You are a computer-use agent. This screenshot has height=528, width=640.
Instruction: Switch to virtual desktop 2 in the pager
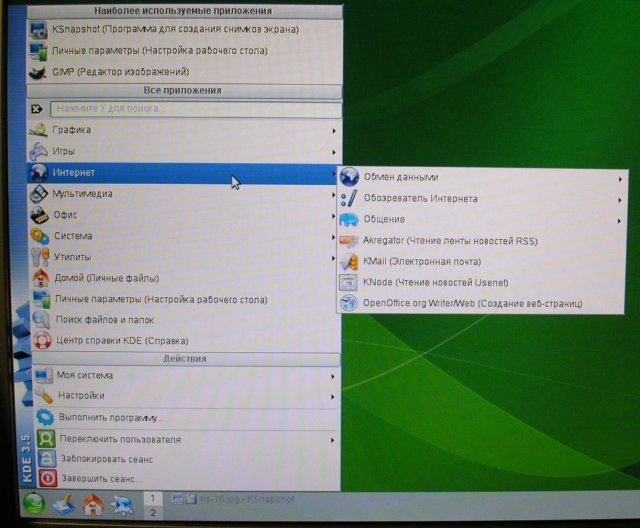(153, 512)
